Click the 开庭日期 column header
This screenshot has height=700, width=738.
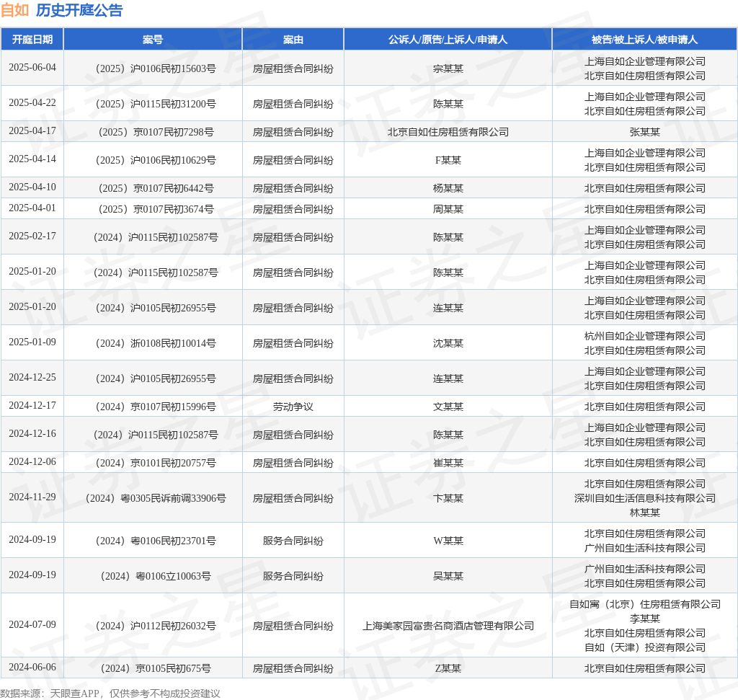click(x=32, y=40)
